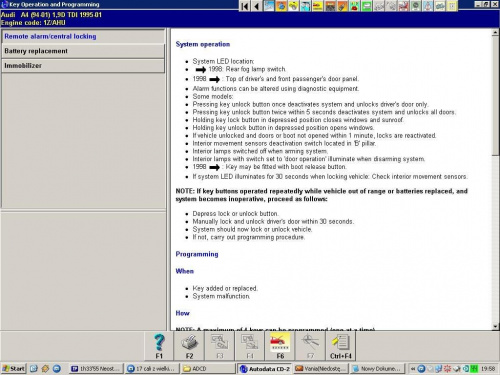Click 'Interior movement sensors deactivation switch' line

284,143
